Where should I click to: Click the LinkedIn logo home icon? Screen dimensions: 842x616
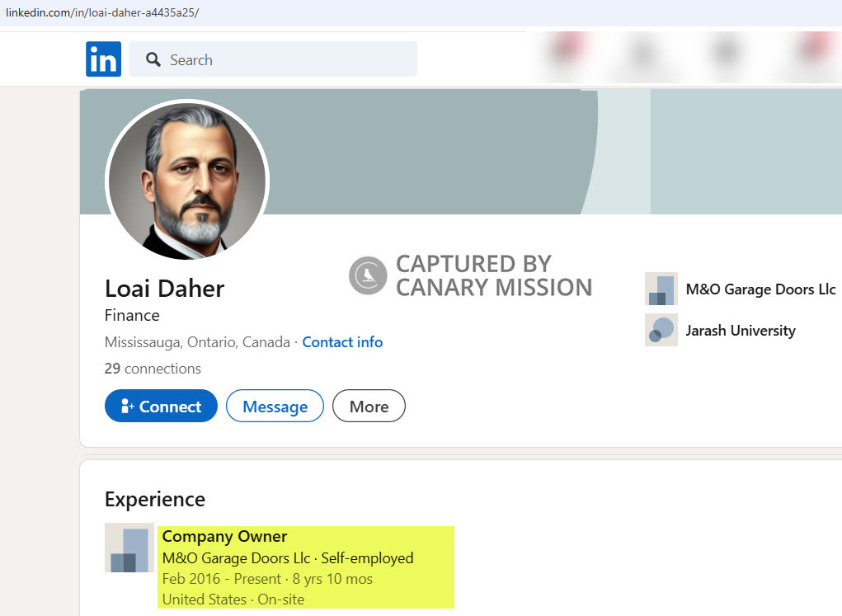103,59
